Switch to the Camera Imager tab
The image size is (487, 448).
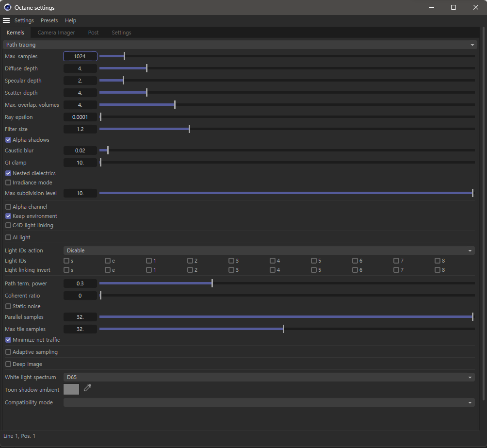pos(56,33)
